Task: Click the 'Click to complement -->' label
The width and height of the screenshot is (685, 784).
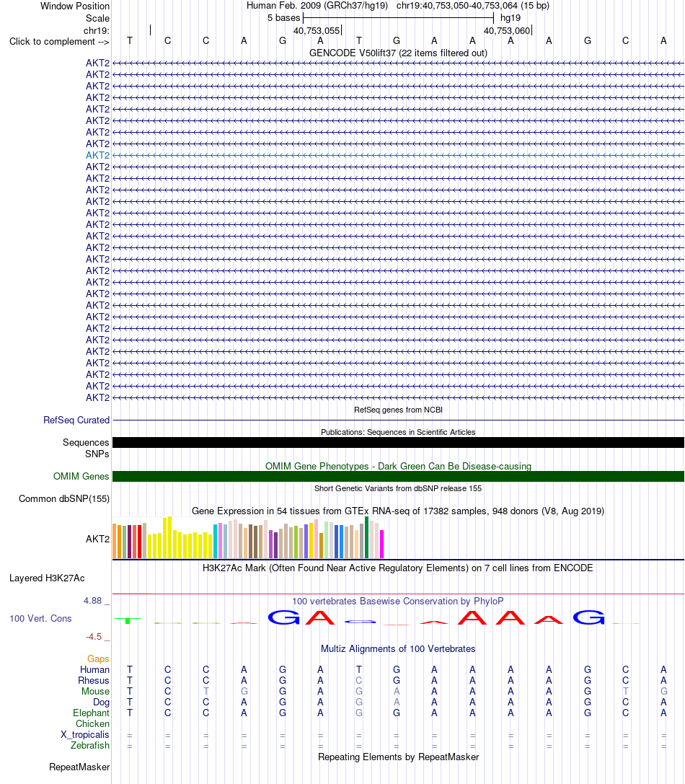Action: 59,42
